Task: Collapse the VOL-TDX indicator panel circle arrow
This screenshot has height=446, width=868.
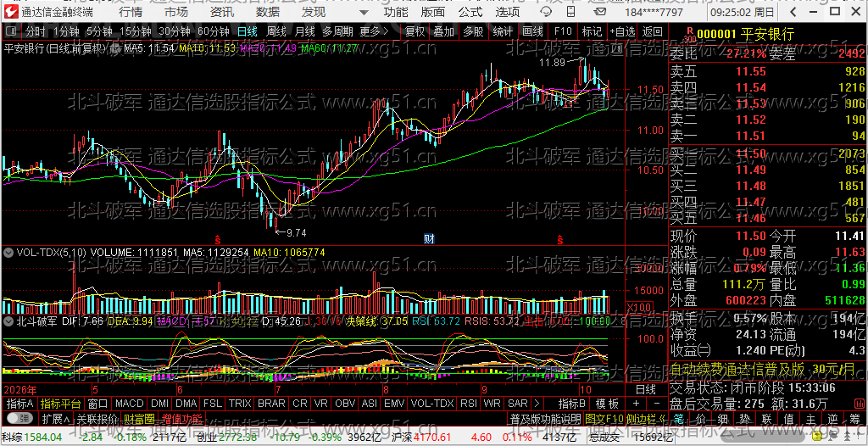Action: [x=8, y=253]
